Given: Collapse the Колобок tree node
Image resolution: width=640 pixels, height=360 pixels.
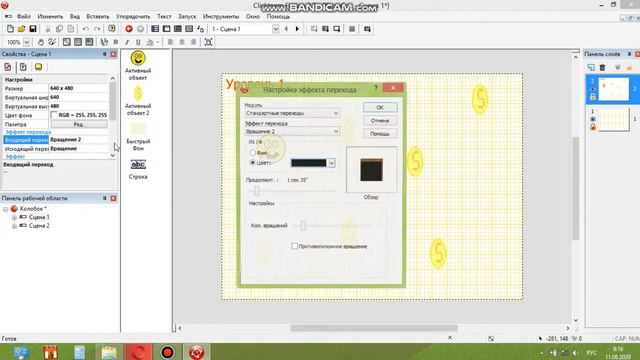Looking at the screenshot, I should tap(6, 209).
